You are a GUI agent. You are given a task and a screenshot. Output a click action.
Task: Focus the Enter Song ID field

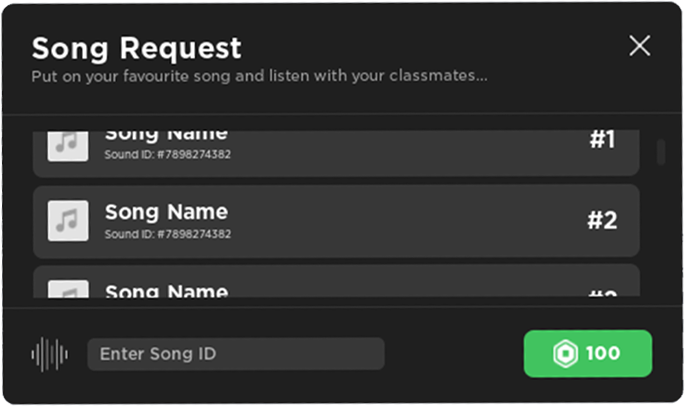point(235,354)
